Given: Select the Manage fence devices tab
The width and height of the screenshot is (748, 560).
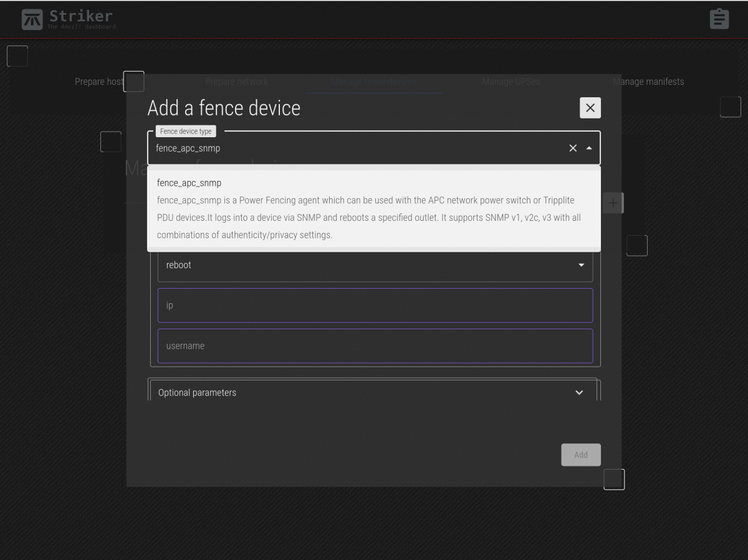Looking at the screenshot, I should coord(373,82).
